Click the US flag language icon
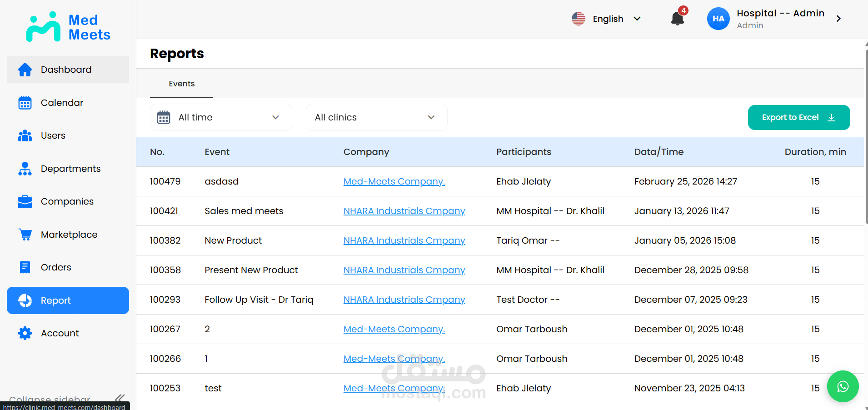Image resolution: width=868 pixels, height=410 pixels. [579, 19]
